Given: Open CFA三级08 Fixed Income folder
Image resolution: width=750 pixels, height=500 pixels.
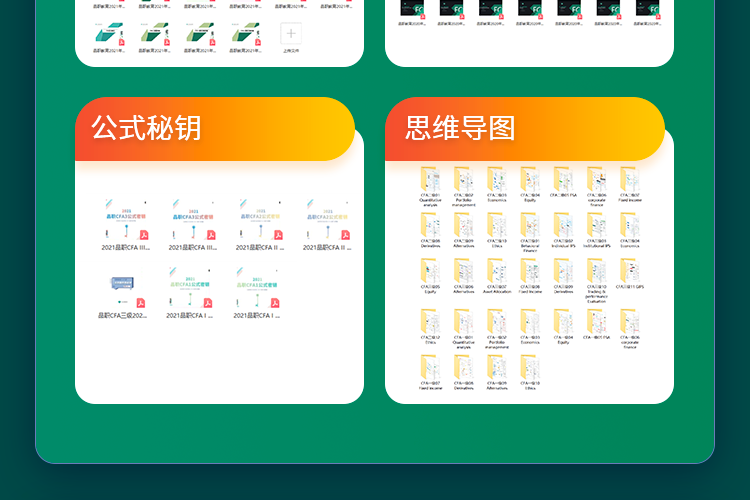Looking at the screenshot, I should [x=530, y=276].
